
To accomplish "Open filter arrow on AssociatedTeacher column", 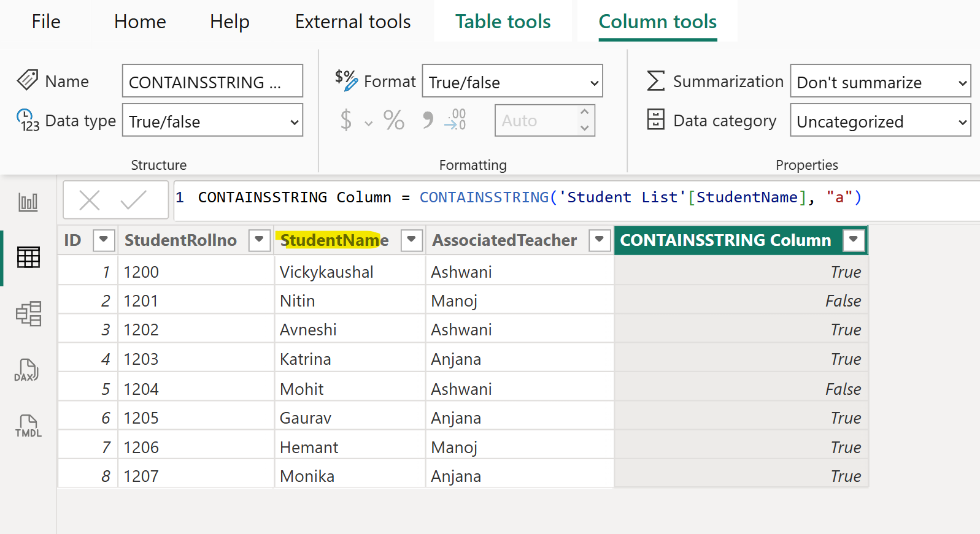I will pyautogui.click(x=600, y=240).
